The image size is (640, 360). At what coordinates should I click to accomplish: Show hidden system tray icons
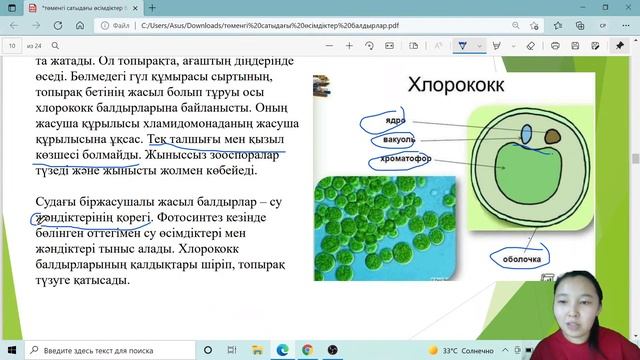tap(505, 350)
